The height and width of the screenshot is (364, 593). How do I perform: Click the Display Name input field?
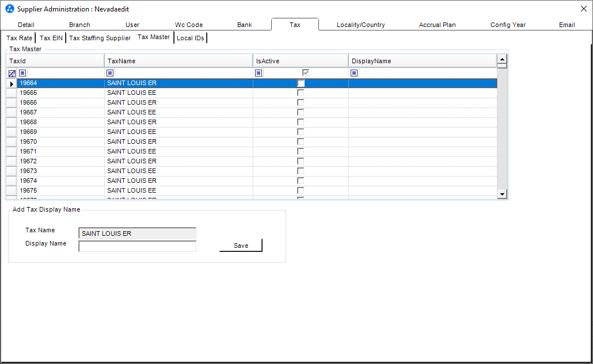[137, 246]
